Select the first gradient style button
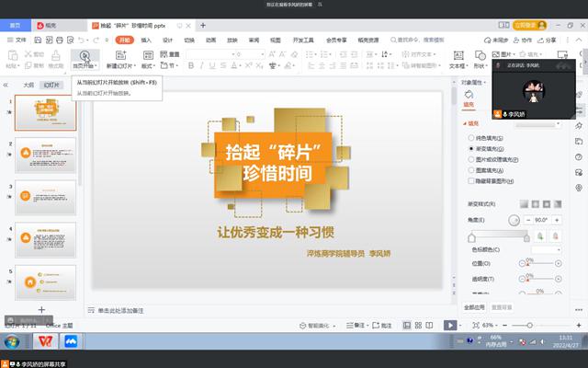 point(524,204)
